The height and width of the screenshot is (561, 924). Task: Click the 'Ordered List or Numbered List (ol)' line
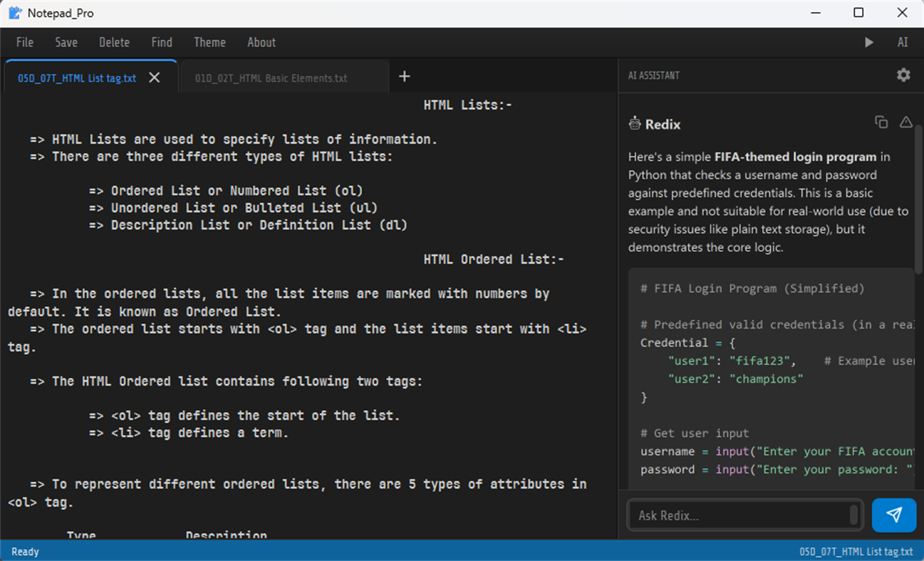click(x=226, y=191)
